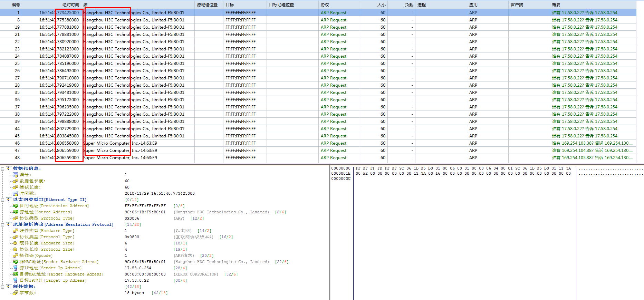Viewport: 644px width, 300px height.
Task: Click the icon next to 捕获长度 field
Action: coord(15,187)
